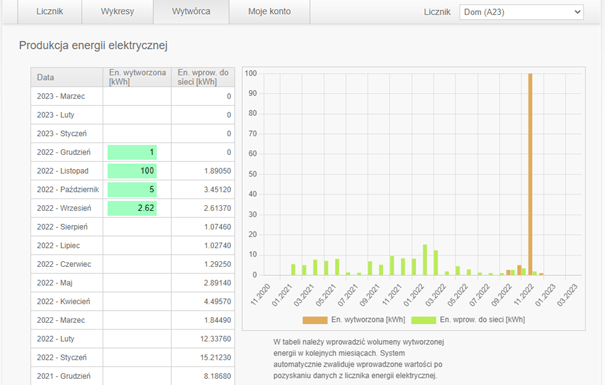Click value 1.07460 in Sierpień row
The width and height of the screenshot is (605, 385).
tap(218, 227)
